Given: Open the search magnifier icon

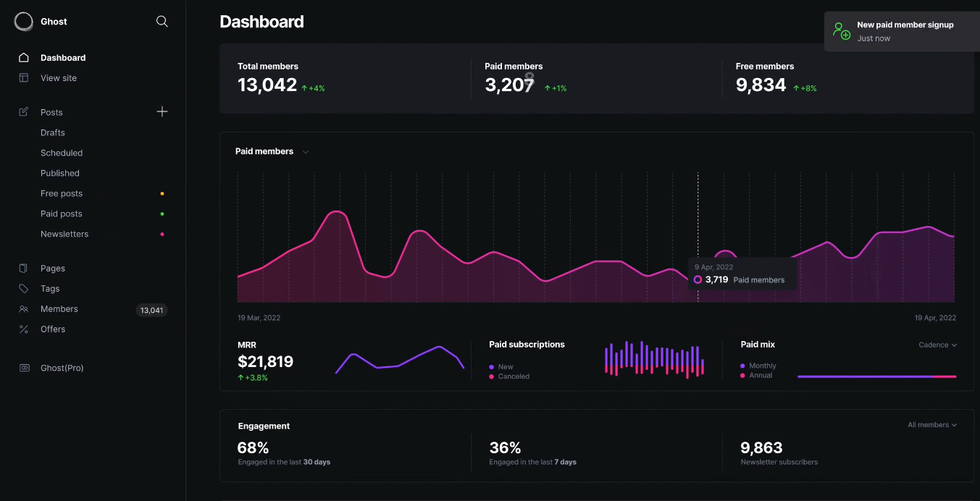Looking at the screenshot, I should point(162,21).
